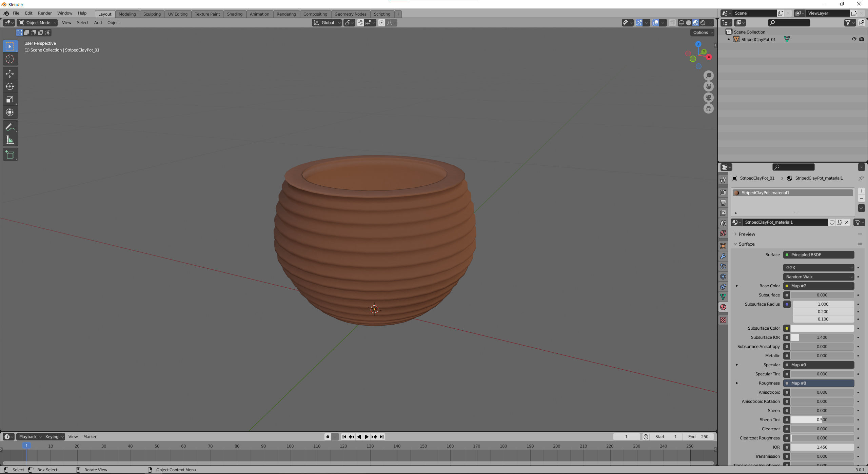Toggle auto keying record button
This screenshot has height=474, width=868.
tap(328, 437)
